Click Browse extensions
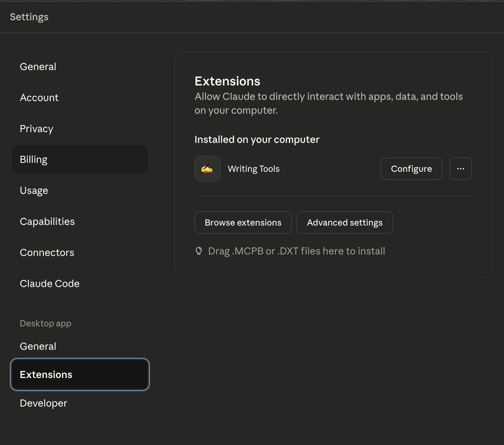This screenshot has height=445, width=504. click(x=243, y=222)
